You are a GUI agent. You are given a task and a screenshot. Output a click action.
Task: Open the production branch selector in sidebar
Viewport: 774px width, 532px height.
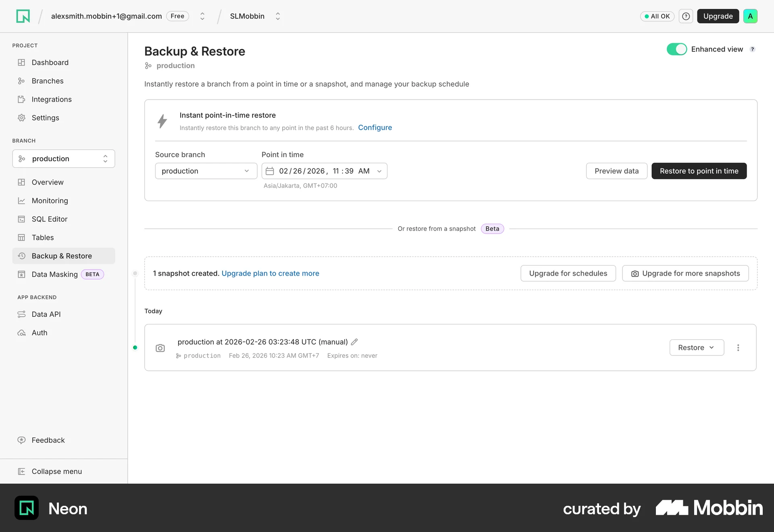(x=64, y=159)
